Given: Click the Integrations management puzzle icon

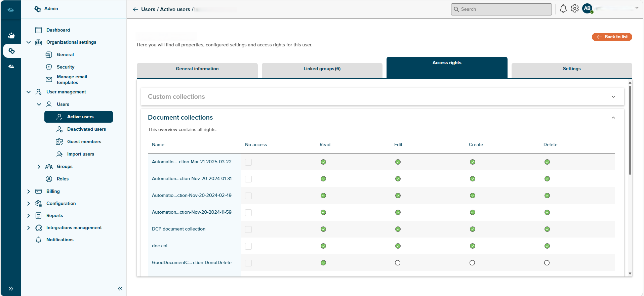Looking at the screenshot, I should click(x=39, y=227).
